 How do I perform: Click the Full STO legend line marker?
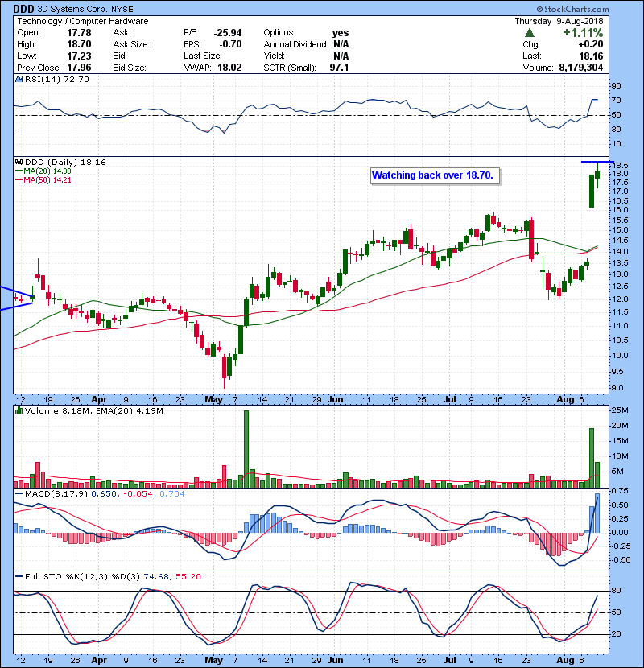[x=19, y=577]
